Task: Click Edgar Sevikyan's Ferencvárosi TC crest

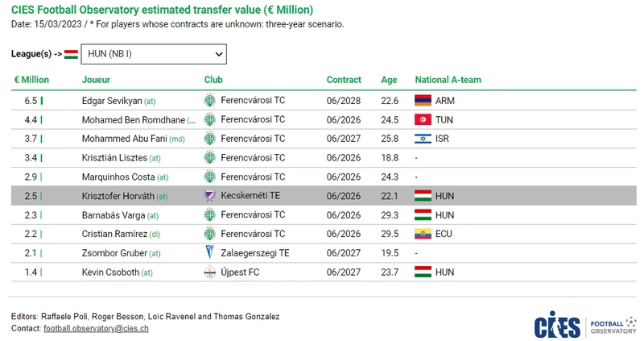Action: point(209,101)
